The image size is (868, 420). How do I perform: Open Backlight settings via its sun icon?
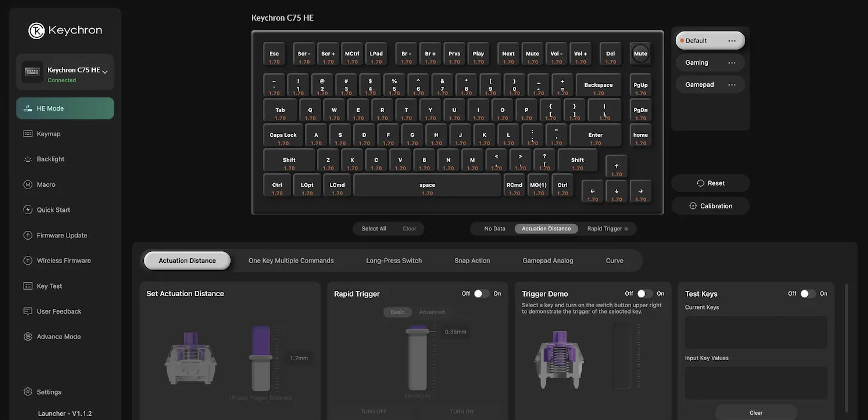(28, 159)
